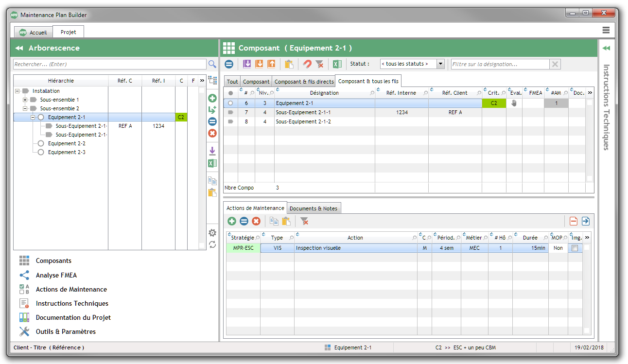This screenshot has width=628, height=364.
Task: Click the tree view icon beside hierarchy
Action: pos(212,80)
